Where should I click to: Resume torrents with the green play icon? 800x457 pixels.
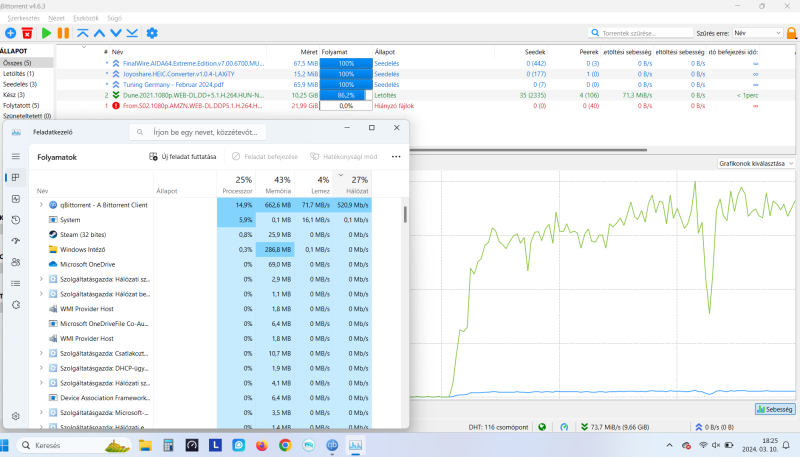46,33
